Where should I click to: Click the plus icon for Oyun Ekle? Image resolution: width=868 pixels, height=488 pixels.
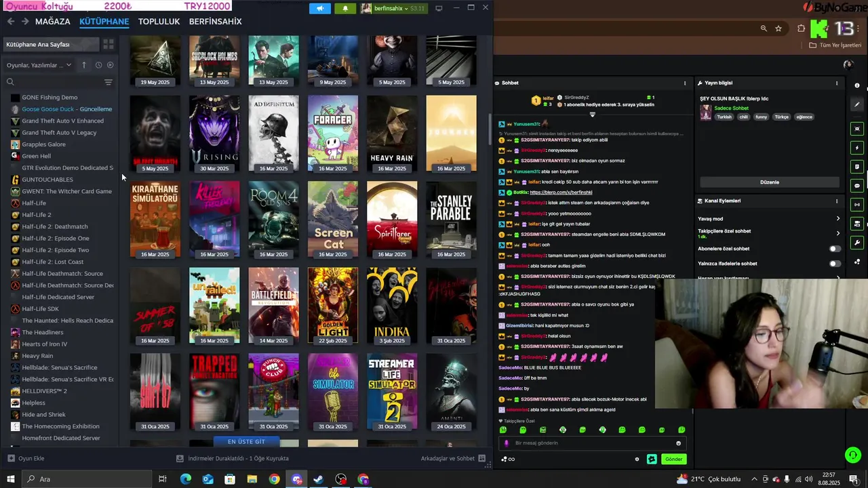(x=10, y=458)
